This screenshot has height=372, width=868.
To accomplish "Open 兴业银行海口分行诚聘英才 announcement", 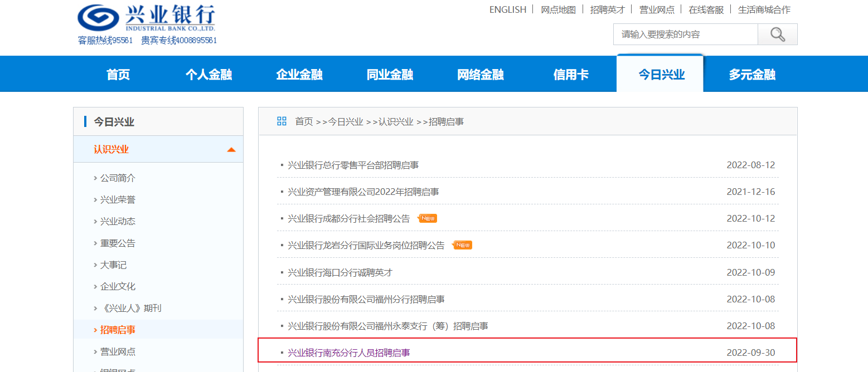I will pos(340,273).
